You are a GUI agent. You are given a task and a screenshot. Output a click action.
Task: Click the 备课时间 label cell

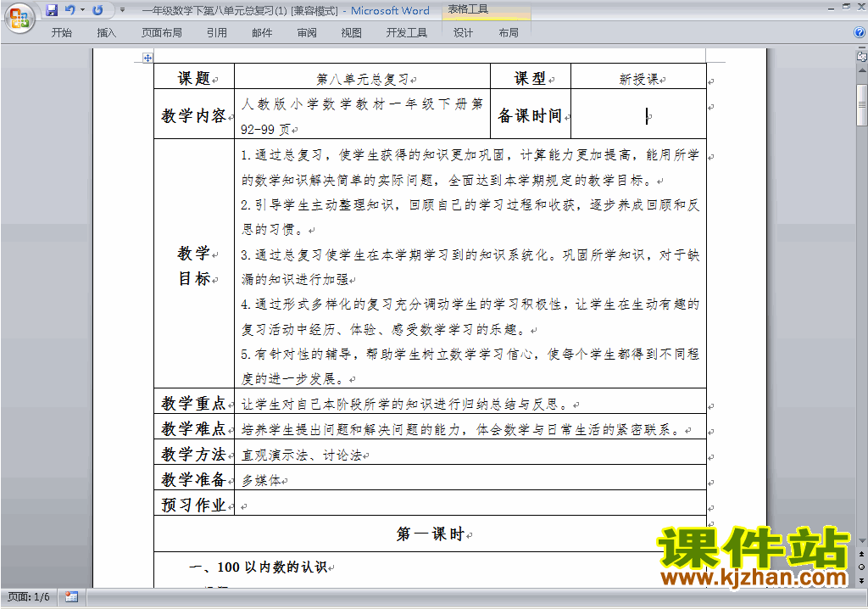click(531, 115)
